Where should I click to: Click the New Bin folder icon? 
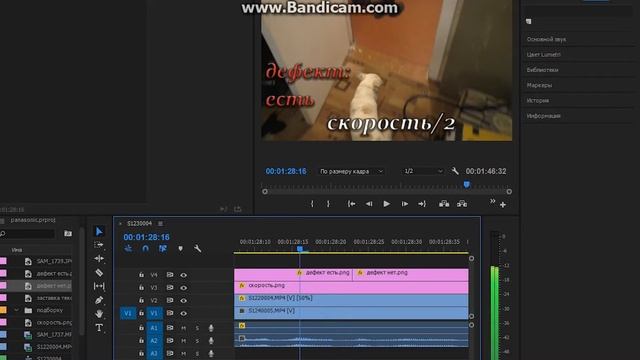point(68,233)
